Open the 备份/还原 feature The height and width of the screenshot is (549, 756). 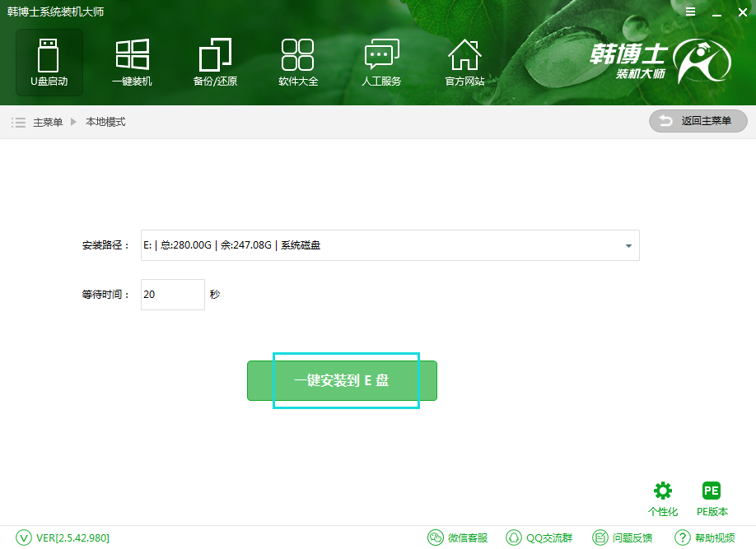click(x=215, y=62)
